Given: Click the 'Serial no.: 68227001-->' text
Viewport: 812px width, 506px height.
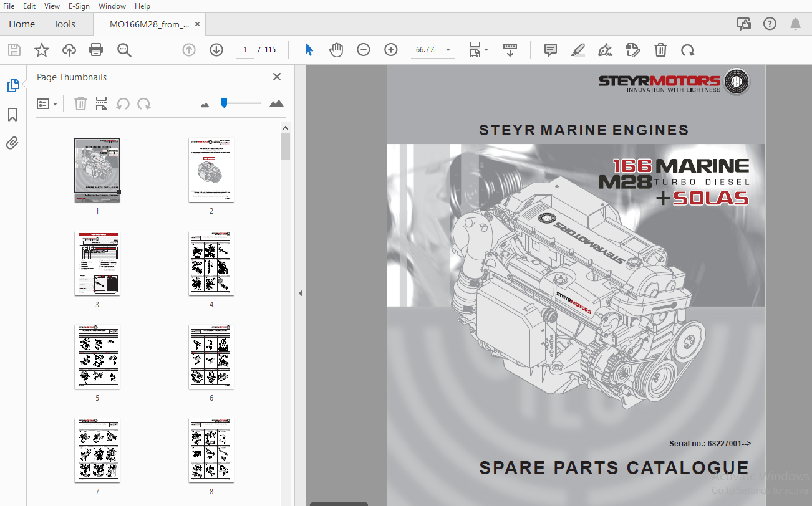Looking at the screenshot, I should coord(710,444).
